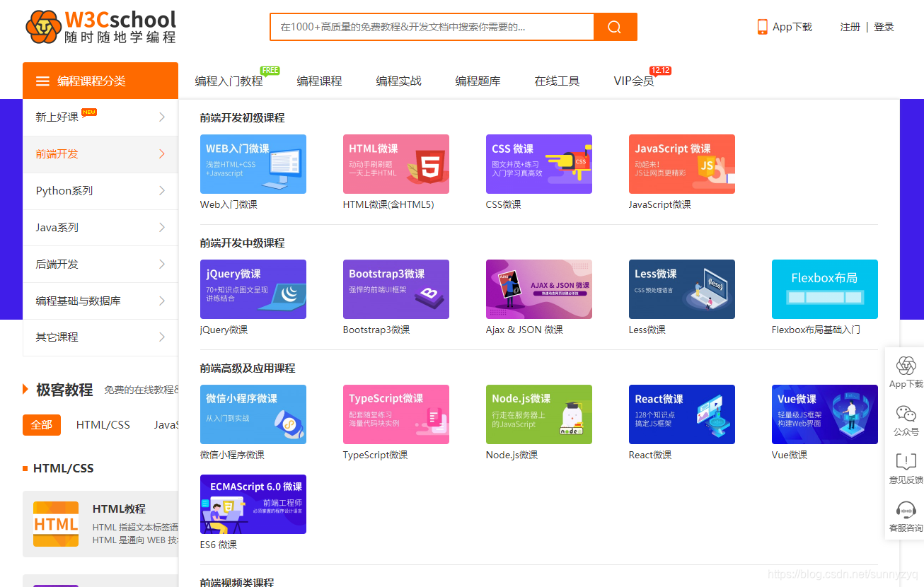Click the ES6 微课 caption link
Viewport: 924px width, 587px height.
pyautogui.click(x=219, y=545)
